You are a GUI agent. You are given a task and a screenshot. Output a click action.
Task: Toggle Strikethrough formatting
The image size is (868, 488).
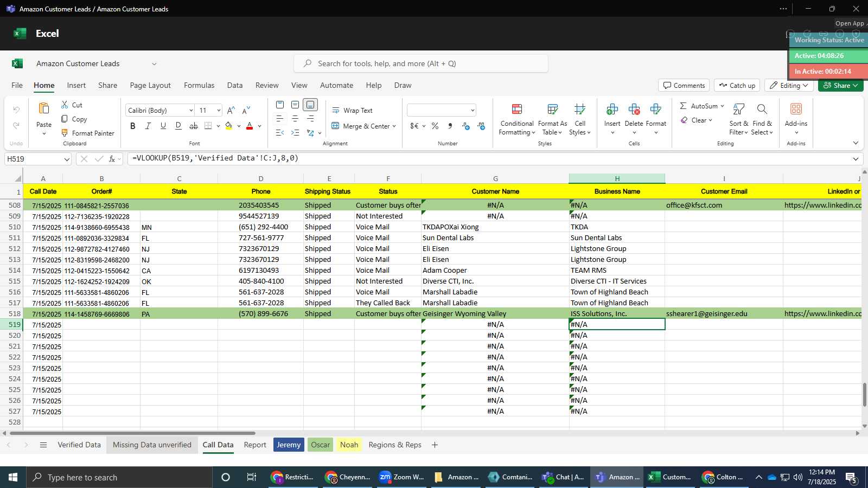point(193,126)
